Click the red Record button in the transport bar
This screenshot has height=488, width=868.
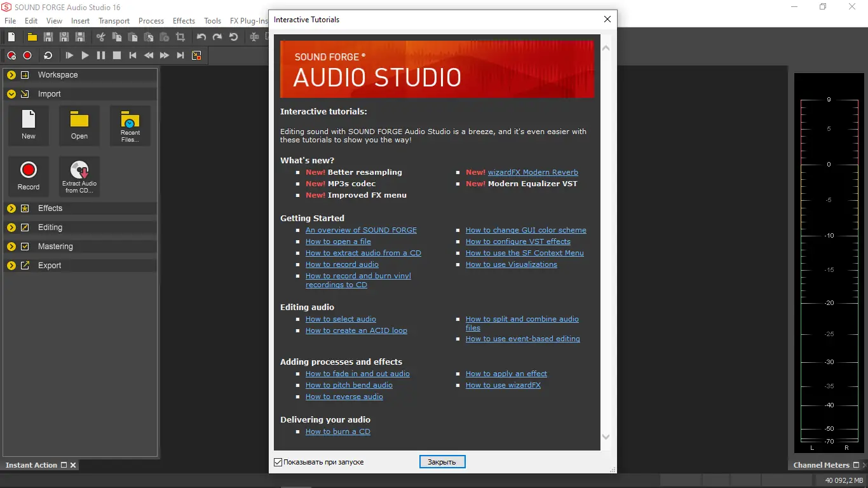pos(27,55)
